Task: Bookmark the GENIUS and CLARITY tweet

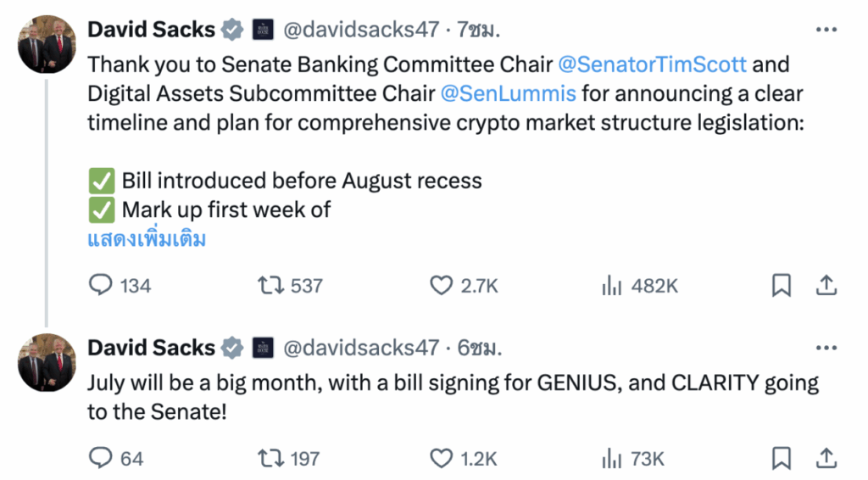Action: pyautogui.click(x=782, y=459)
